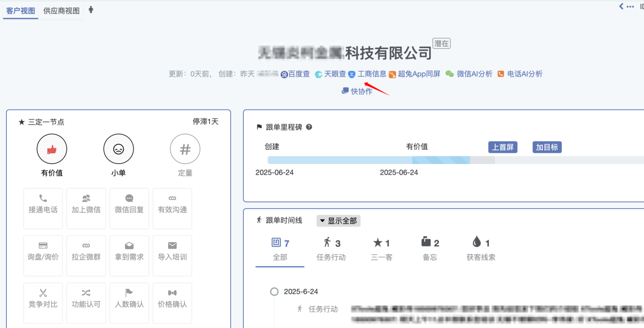This screenshot has height=328, width=644.
Task: Click the 停滞1天 status text
Action: click(206, 122)
